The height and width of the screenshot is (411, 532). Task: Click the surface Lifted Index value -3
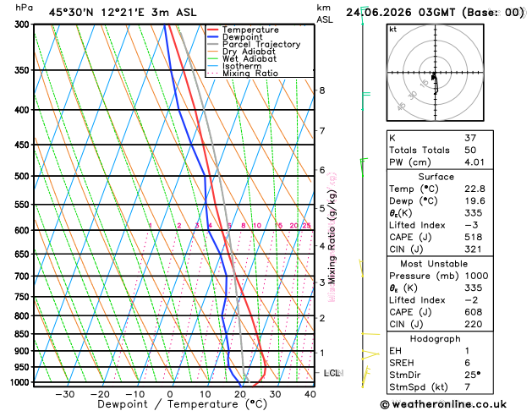471,225
